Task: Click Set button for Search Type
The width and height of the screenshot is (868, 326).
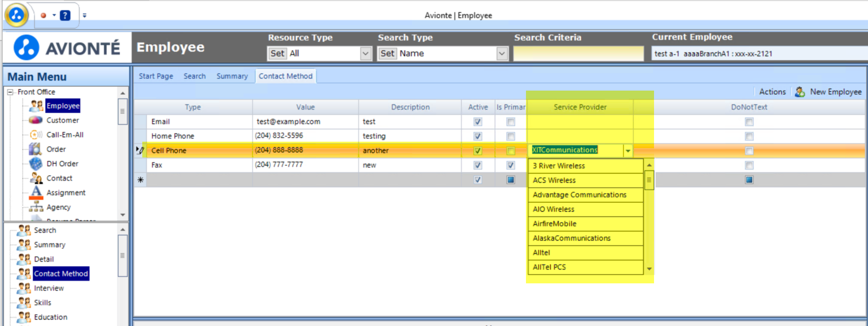Action: point(387,53)
